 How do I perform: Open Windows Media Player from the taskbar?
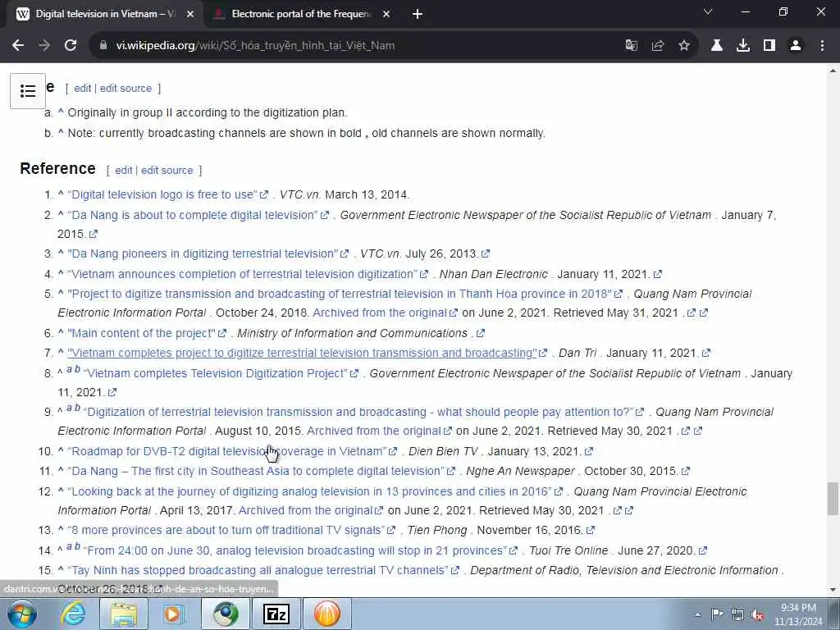coord(174,614)
